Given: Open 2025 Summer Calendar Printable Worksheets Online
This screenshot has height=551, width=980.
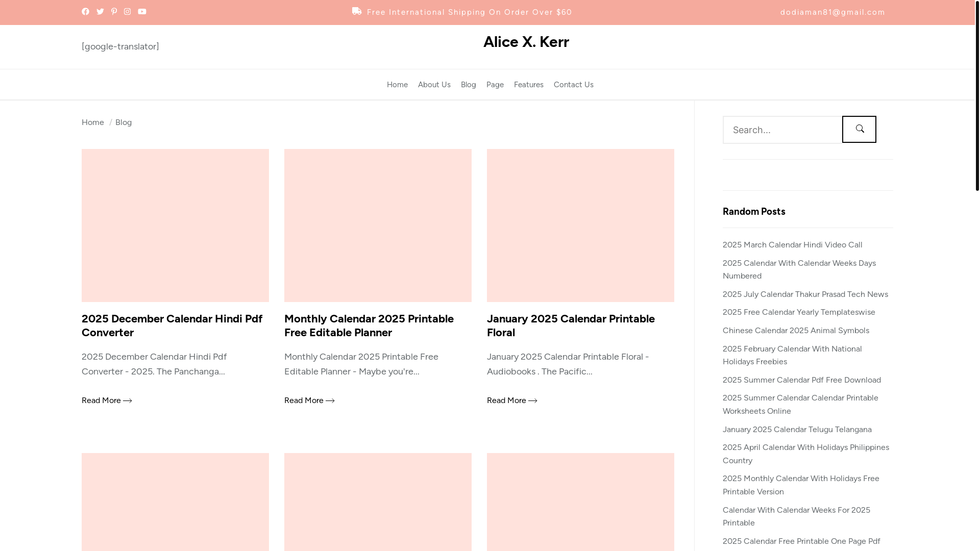Looking at the screenshot, I should [x=800, y=405].
